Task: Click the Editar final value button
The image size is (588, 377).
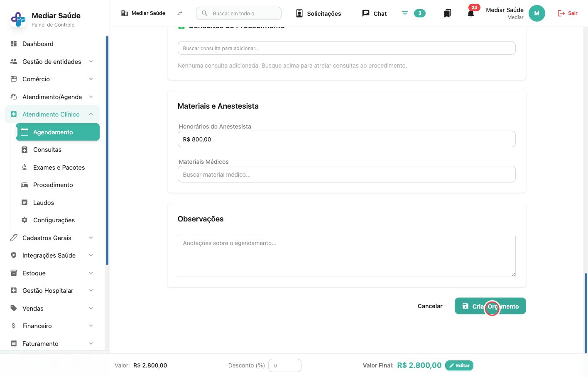Action: point(459,365)
